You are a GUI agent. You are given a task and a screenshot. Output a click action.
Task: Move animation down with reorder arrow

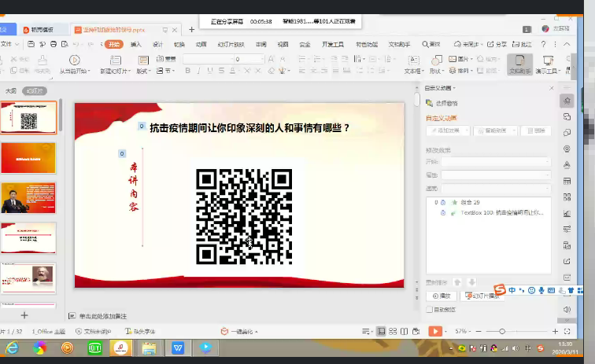click(x=471, y=282)
